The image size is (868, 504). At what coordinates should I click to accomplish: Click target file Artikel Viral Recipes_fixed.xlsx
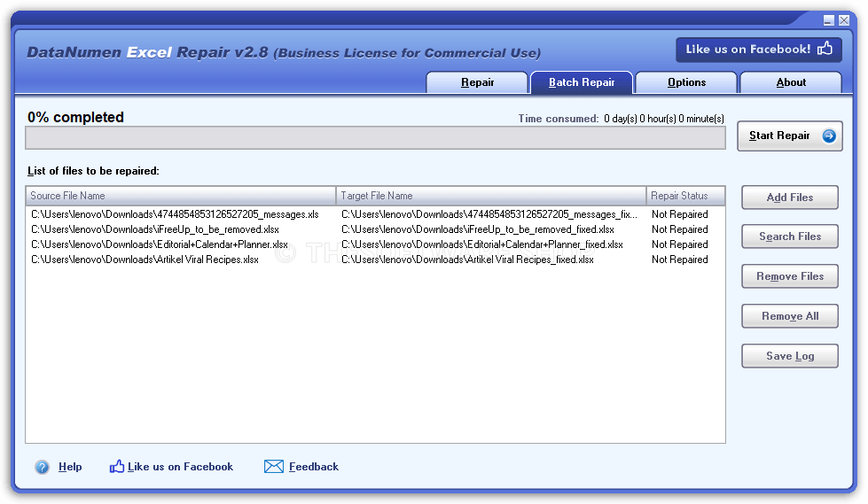pos(468,260)
